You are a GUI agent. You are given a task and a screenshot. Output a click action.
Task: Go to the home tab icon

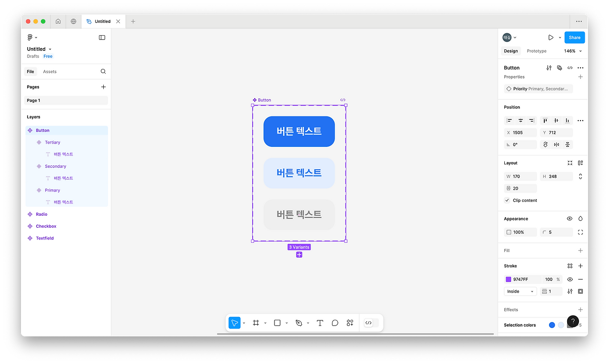click(x=58, y=21)
